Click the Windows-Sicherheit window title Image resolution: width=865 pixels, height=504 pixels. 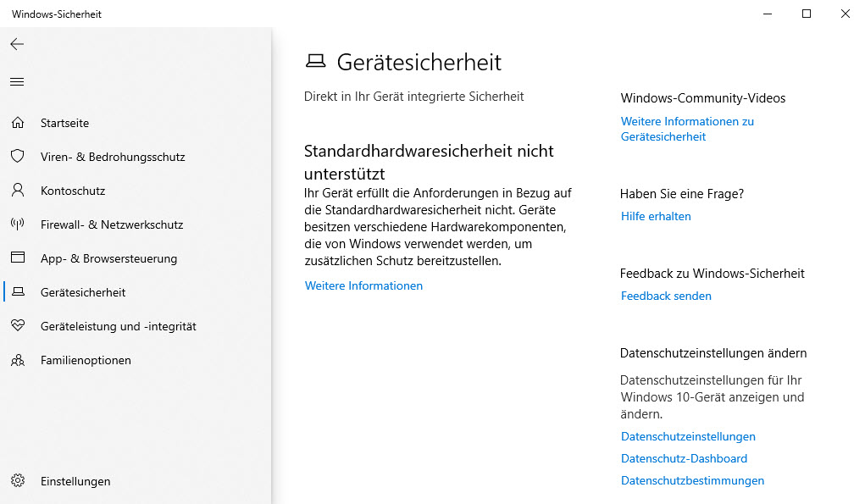tap(57, 14)
